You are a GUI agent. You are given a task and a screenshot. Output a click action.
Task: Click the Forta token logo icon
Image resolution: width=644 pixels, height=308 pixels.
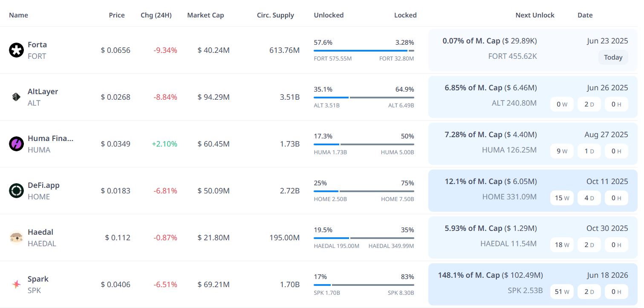[16, 50]
